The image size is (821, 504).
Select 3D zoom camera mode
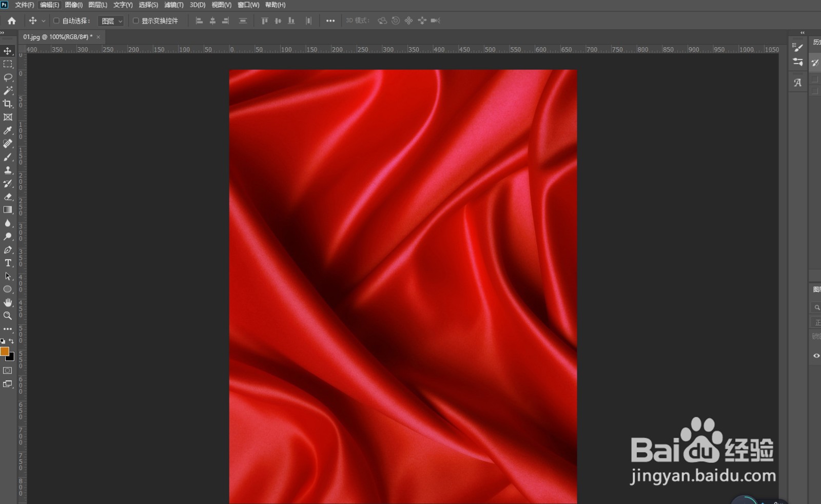coord(436,21)
